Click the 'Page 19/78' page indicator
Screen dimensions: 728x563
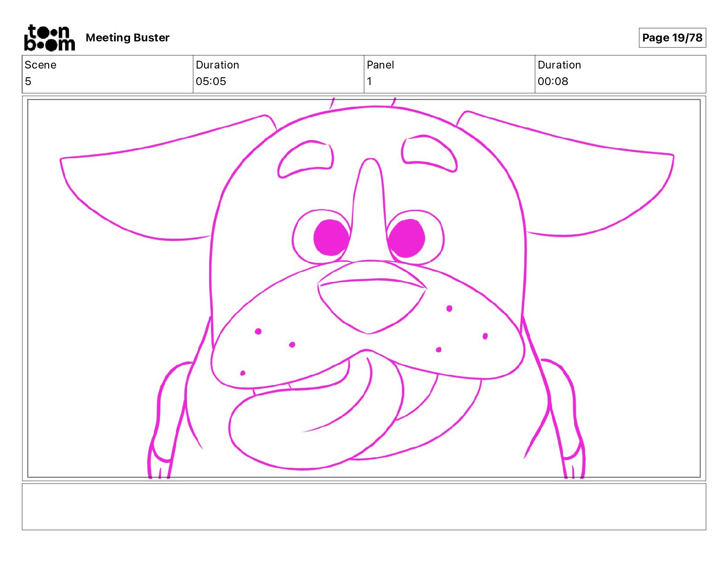(x=672, y=38)
